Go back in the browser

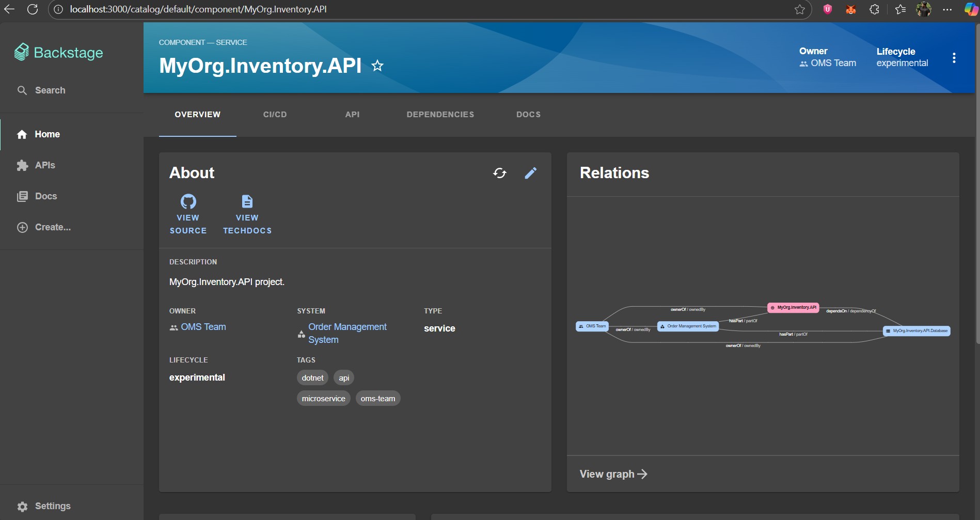tap(9, 9)
